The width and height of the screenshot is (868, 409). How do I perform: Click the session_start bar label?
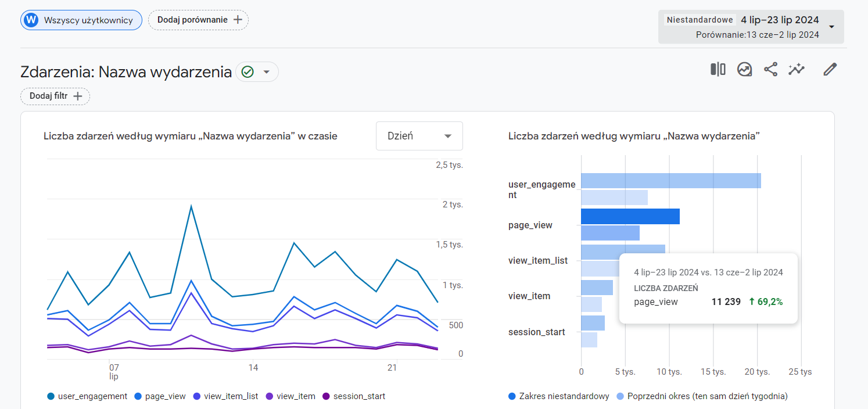pos(537,332)
